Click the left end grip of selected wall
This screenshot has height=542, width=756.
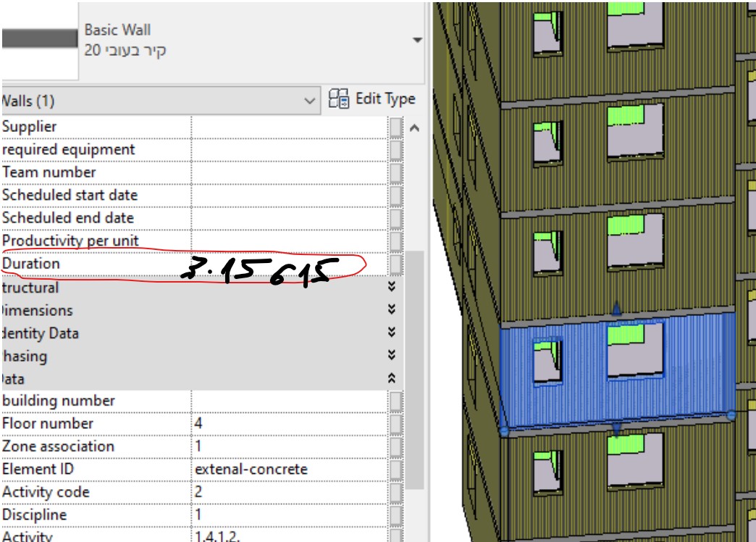tap(504, 430)
